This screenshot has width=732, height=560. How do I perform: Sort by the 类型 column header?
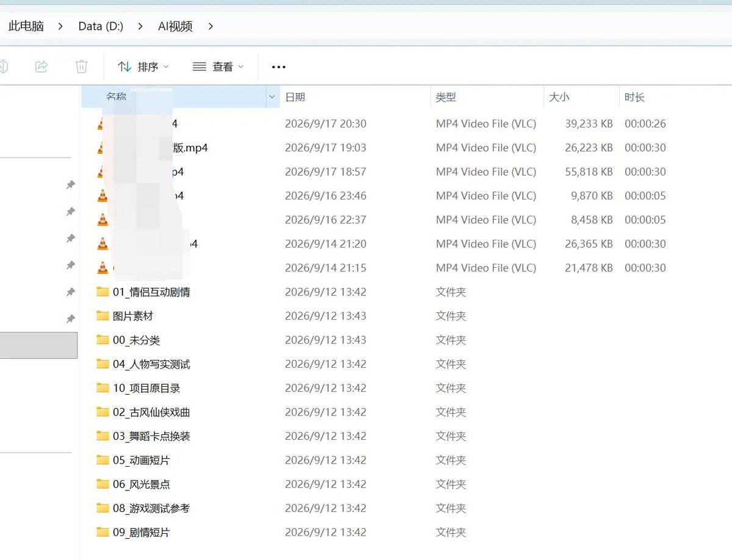click(x=446, y=97)
